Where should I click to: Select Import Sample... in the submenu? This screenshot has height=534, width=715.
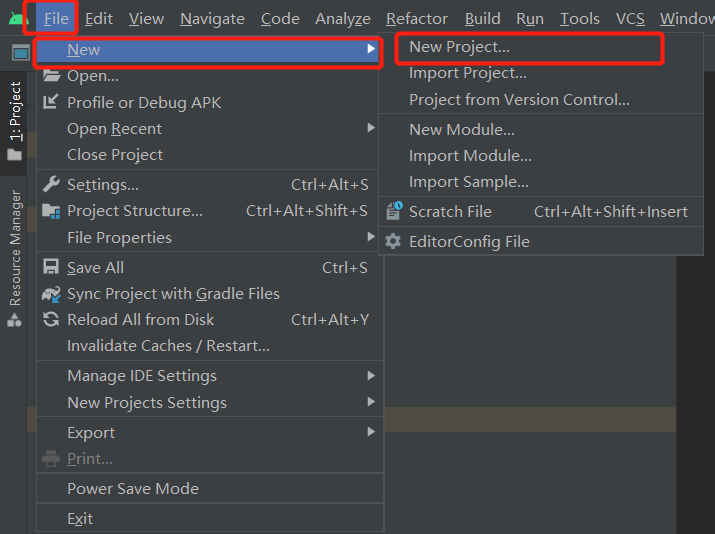click(x=541, y=181)
